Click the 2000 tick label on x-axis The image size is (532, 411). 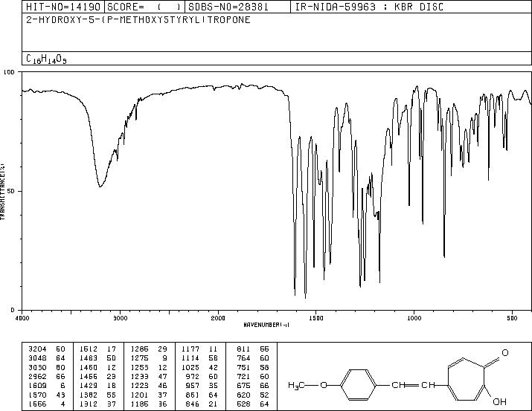[218, 317]
